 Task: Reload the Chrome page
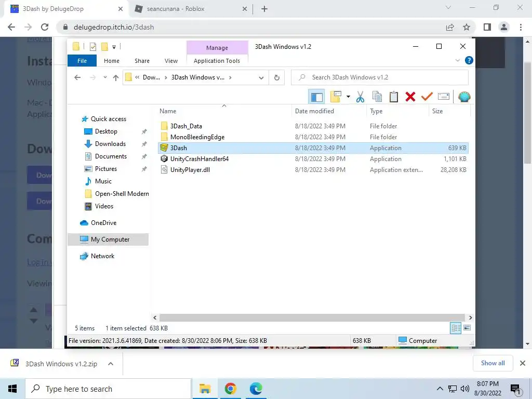45,27
